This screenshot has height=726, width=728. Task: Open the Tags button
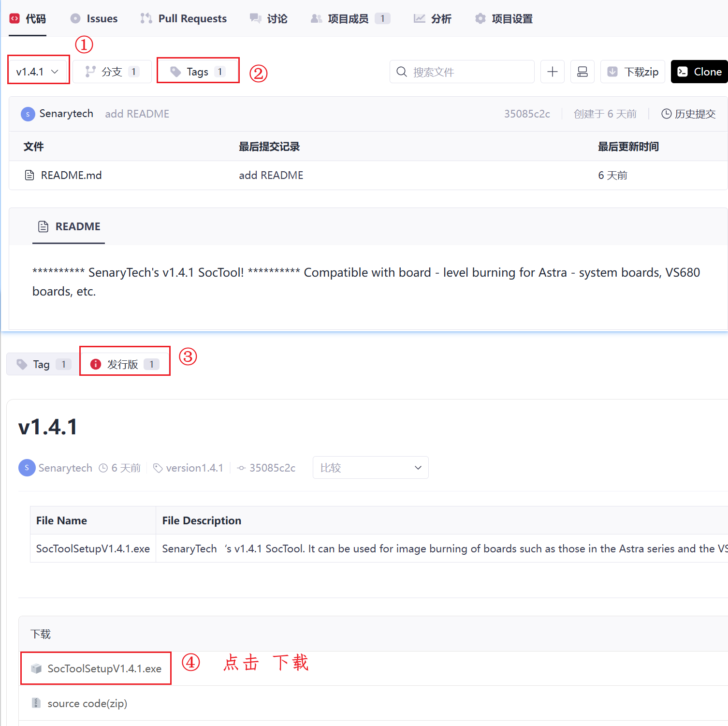click(x=198, y=72)
